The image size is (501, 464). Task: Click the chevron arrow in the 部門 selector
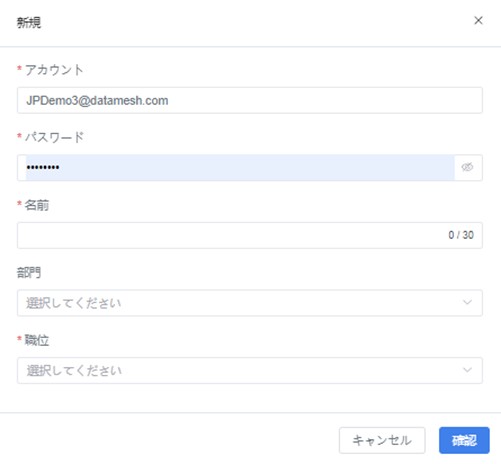[467, 302]
